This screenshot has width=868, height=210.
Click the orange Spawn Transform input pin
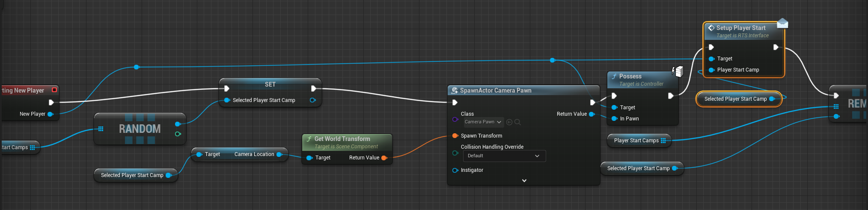[x=455, y=136]
